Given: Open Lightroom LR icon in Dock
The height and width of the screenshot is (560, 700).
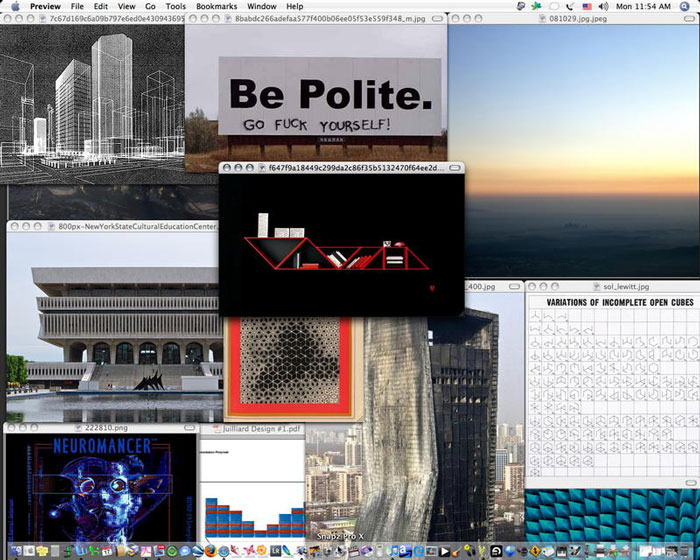Looking at the screenshot, I should (x=275, y=551).
